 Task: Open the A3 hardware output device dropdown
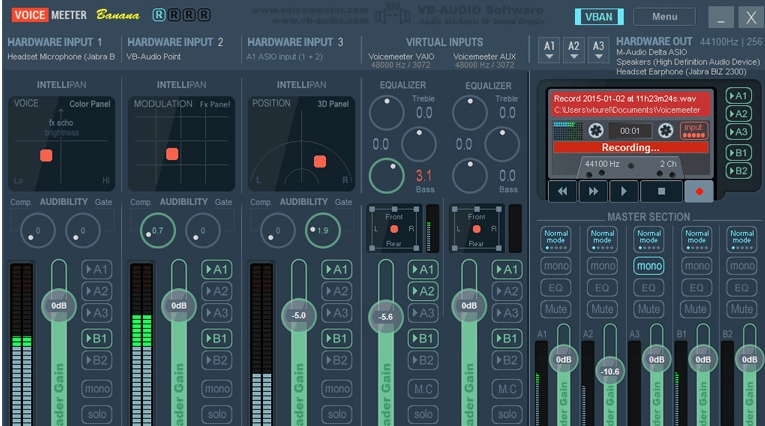pyautogui.click(x=599, y=50)
